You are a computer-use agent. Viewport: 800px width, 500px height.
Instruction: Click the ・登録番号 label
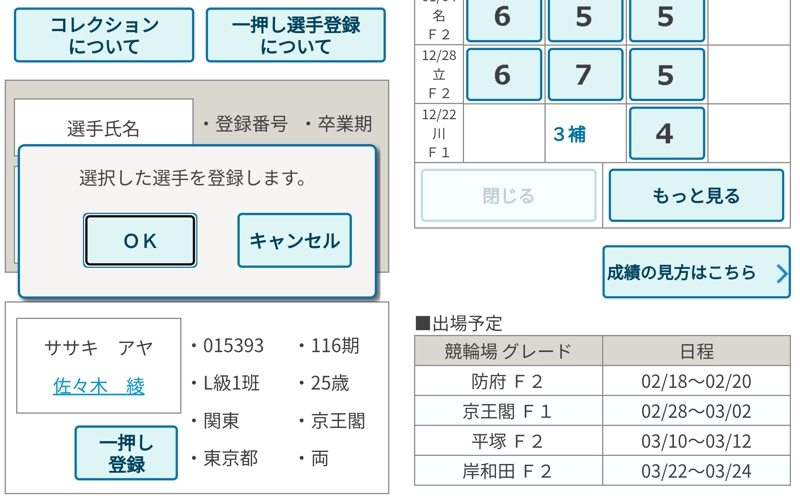point(245,124)
